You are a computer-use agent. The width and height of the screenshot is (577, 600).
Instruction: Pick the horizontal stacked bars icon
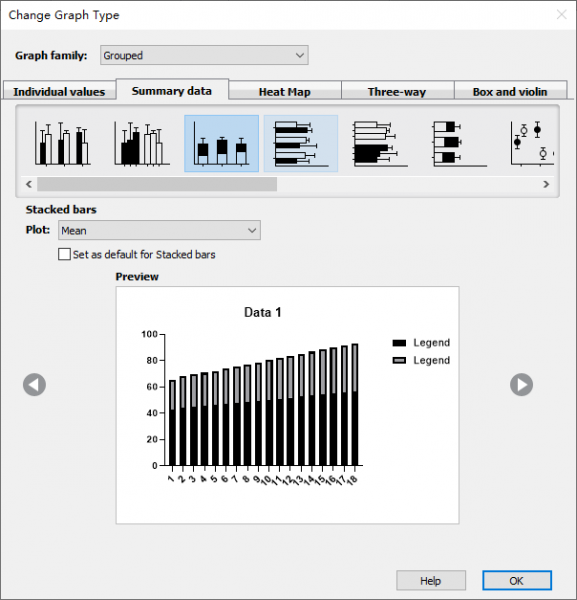pyautogui.click(x=460, y=143)
